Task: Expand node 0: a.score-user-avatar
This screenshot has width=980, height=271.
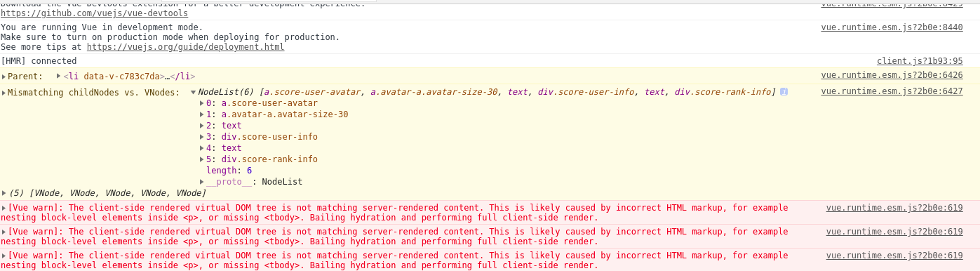Action: (x=203, y=103)
